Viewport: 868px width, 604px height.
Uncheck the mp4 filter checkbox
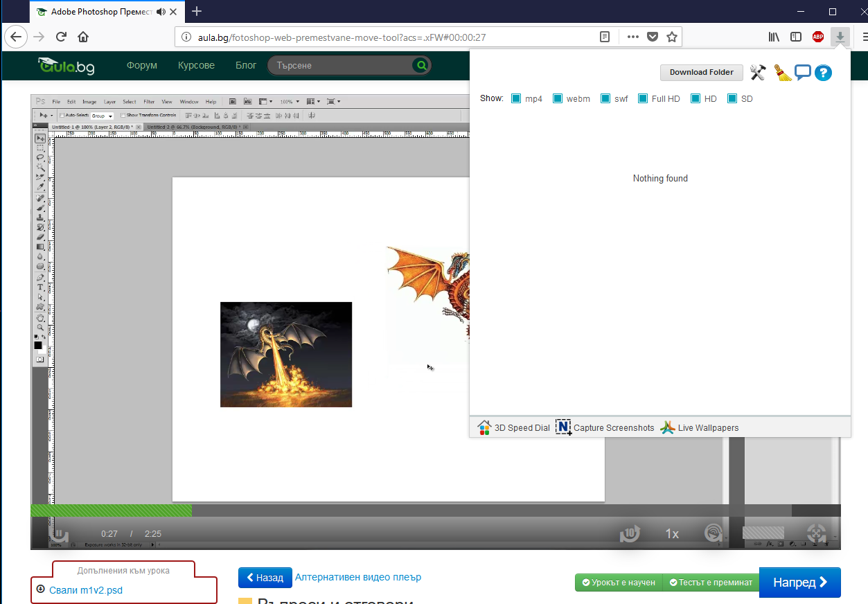coord(515,98)
